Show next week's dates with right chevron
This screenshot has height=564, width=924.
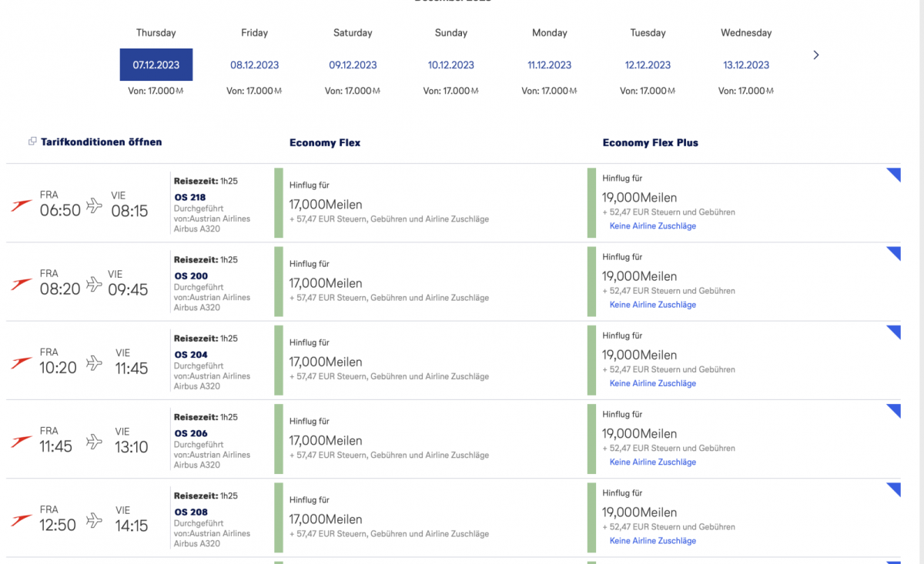pyautogui.click(x=816, y=55)
